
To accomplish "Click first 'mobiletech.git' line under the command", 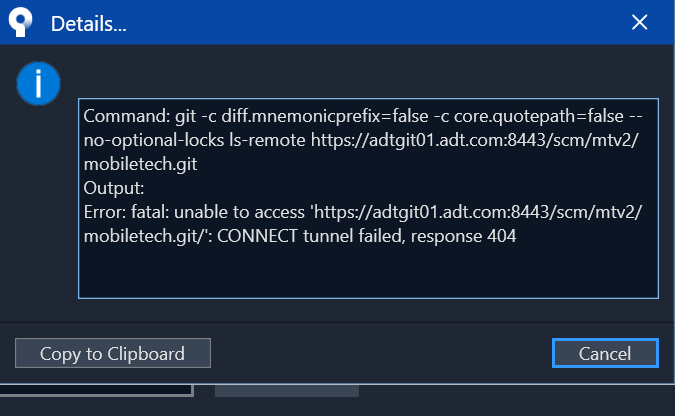I will pyautogui.click(x=140, y=164).
